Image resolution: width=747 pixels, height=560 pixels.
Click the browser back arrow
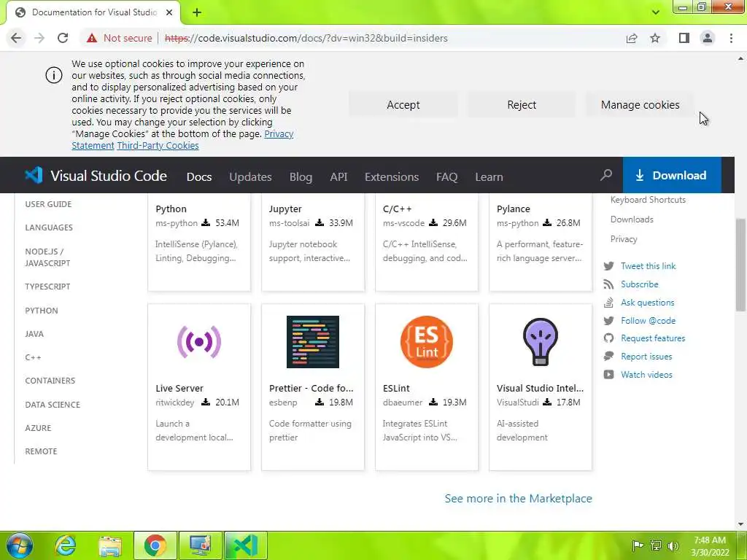tap(16, 38)
